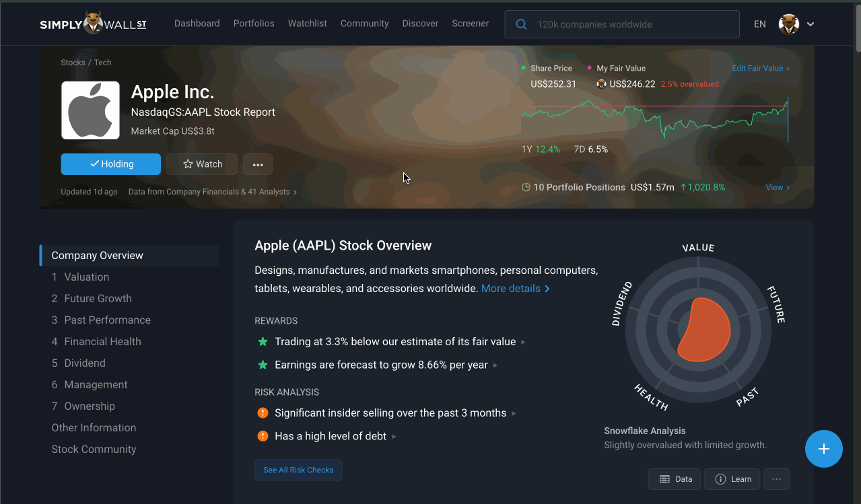Open the Portfolios menu
The height and width of the screenshot is (504, 861).
click(254, 24)
